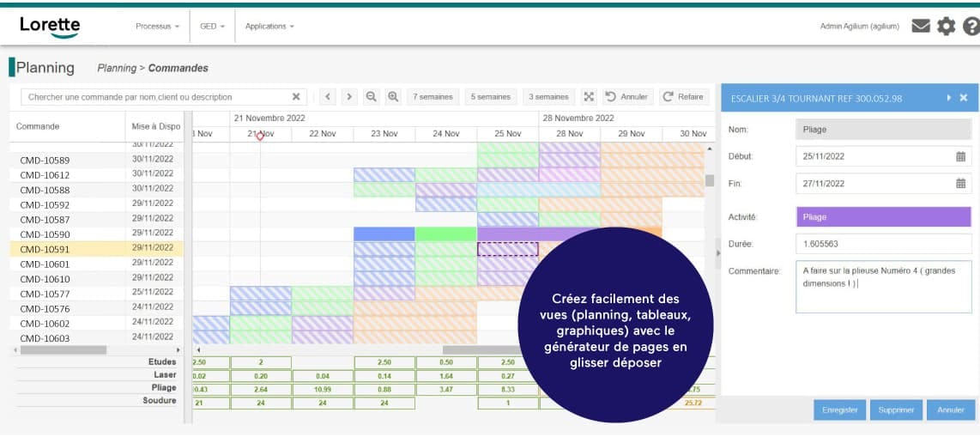Select order row CMD-10602

[x=97, y=324]
